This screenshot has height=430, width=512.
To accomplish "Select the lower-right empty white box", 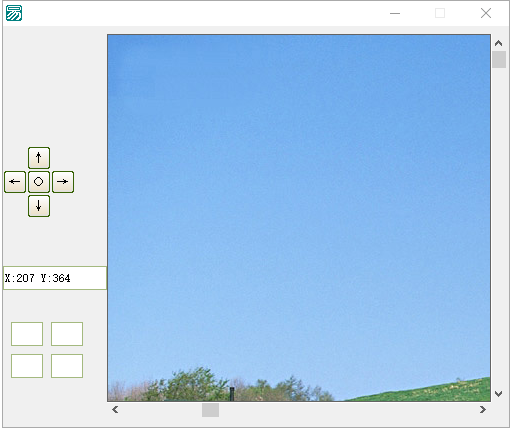I will click(x=67, y=366).
